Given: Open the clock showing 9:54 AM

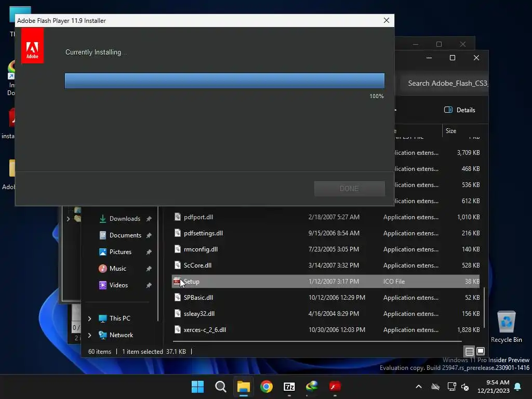Looking at the screenshot, I should pos(494,387).
